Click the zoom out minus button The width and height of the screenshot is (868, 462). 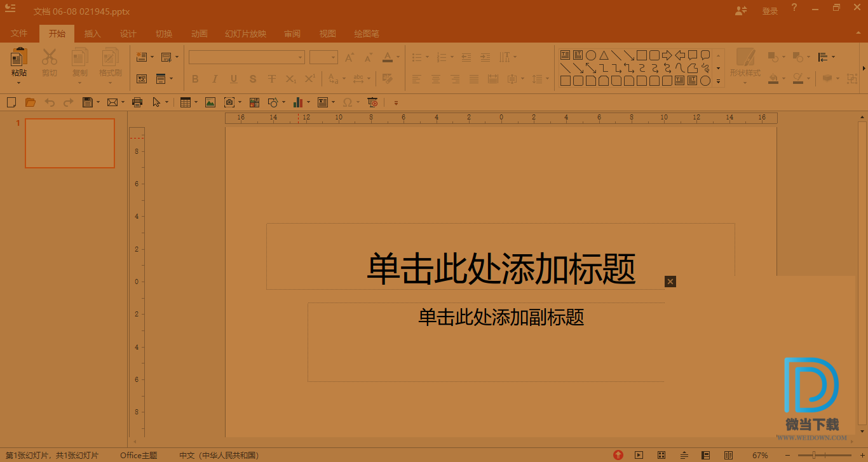(x=787, y=455)
